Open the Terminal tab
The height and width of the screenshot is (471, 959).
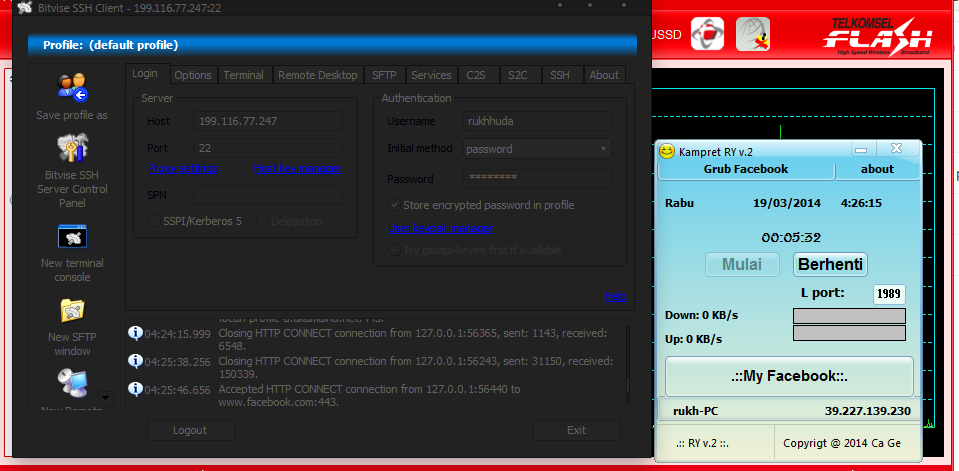click(x=243, y=75)
